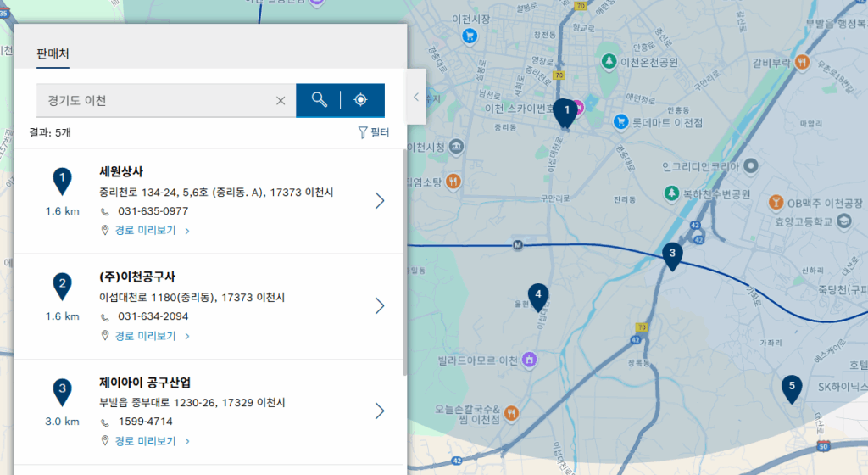Click the address 이섭대천로 1180(중리동)
Image resolution: width=868 pixels, height=475 pixels.
192,297
